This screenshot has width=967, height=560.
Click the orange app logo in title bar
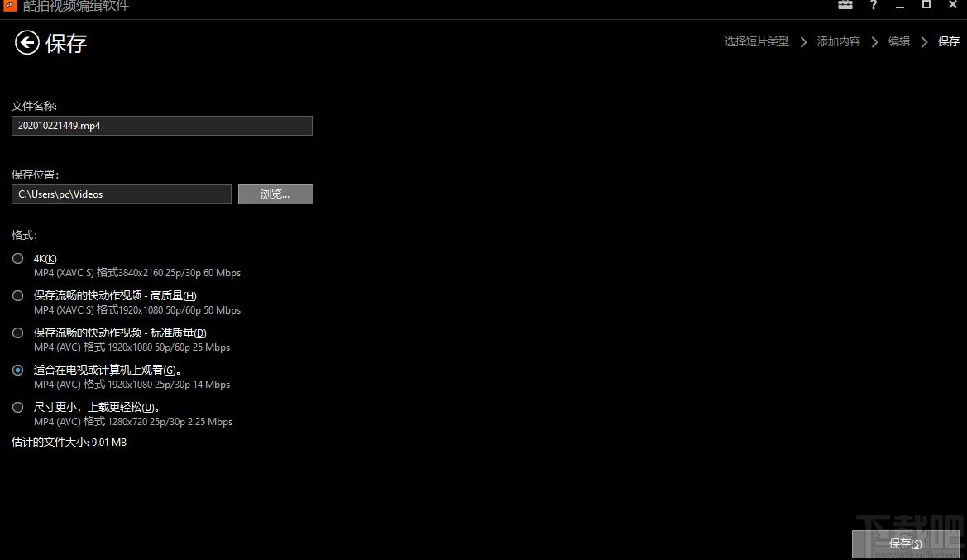pos(8,5)
